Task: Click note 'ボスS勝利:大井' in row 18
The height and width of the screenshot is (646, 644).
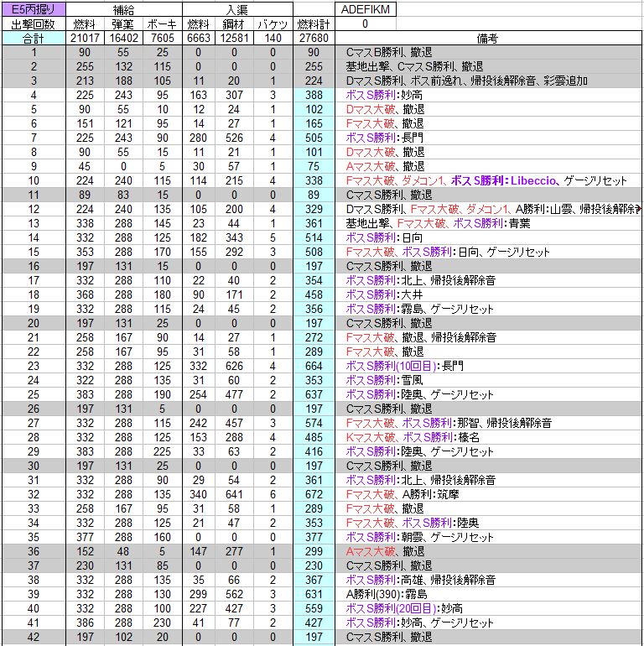Action: click(384, 295)
